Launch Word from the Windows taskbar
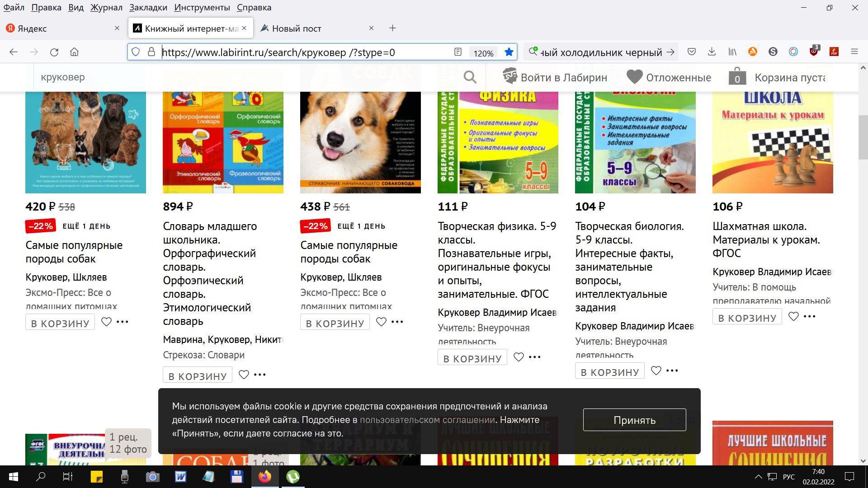 tap(180, 477)
